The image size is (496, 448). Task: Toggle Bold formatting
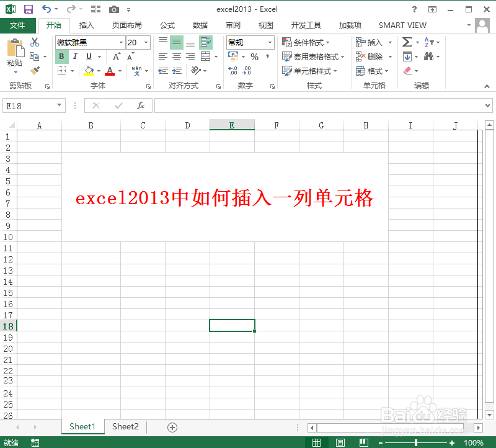click(x=61, y=56)
